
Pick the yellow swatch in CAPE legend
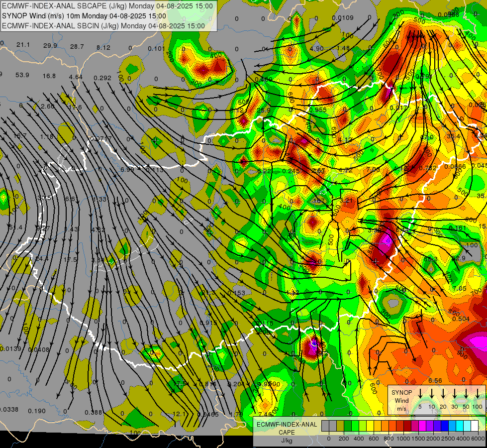click(370, 426)
